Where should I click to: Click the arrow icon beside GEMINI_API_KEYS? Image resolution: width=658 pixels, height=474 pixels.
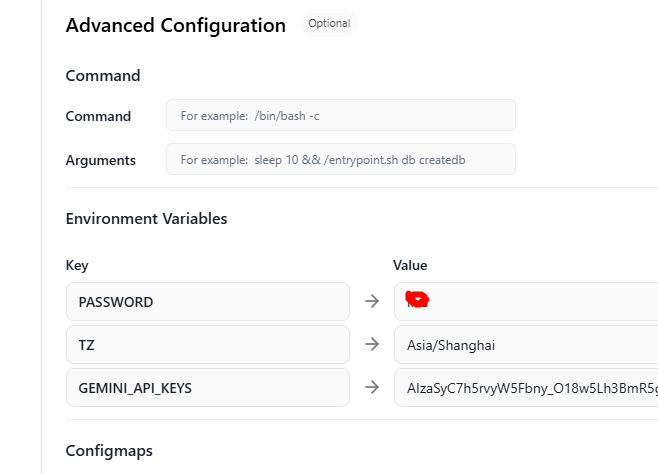372,387
